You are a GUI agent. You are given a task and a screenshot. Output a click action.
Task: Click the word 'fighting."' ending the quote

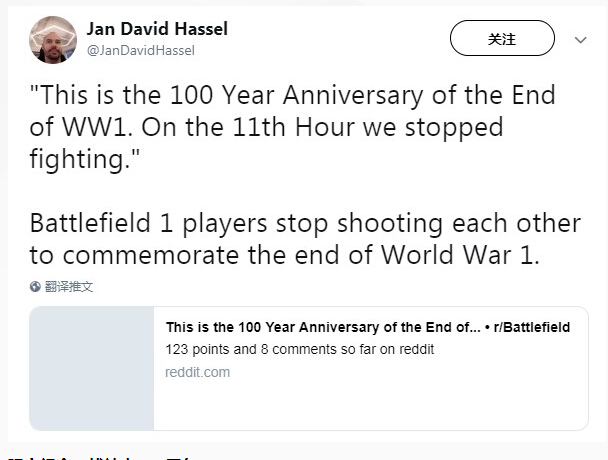(85, 159)
